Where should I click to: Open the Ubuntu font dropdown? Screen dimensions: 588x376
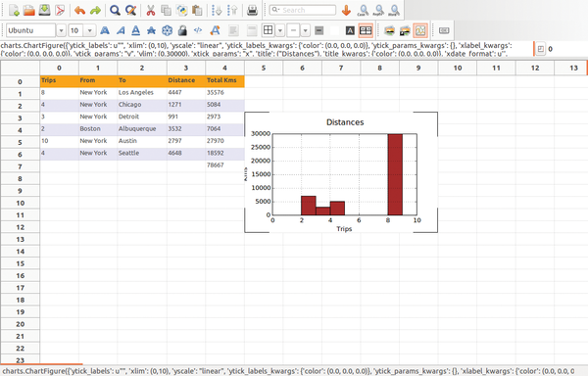pyautogui.click(x=61, y=30)
